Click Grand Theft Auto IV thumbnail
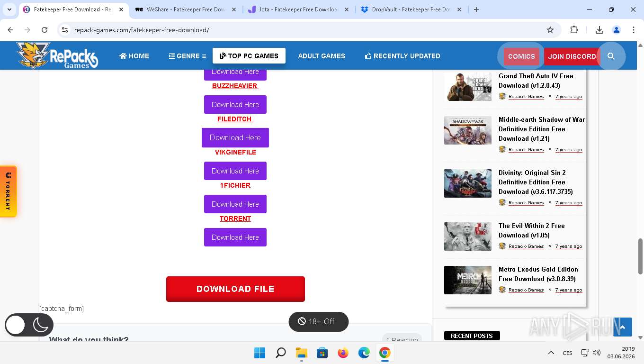644x364 pixels. (x=468, y=87)
